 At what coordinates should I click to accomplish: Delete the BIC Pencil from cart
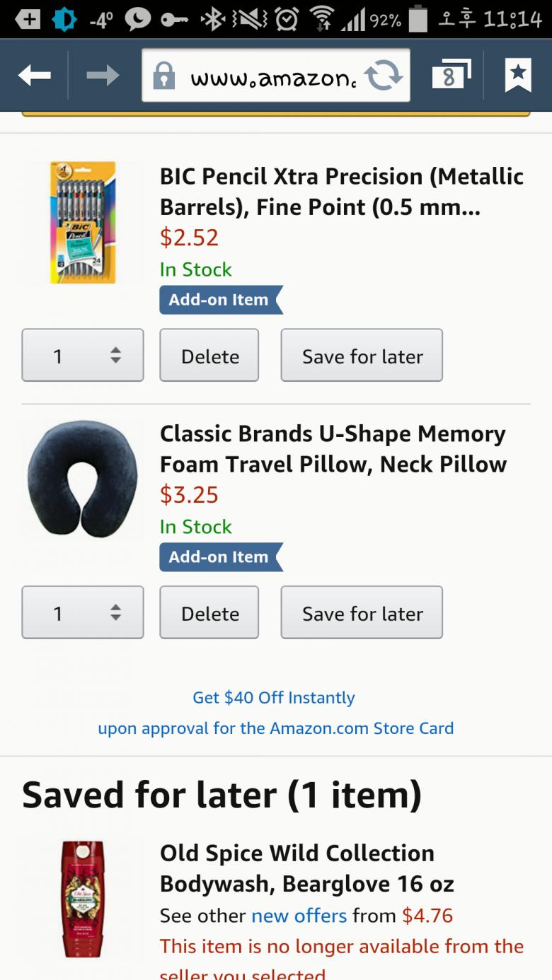pos(209,356)
